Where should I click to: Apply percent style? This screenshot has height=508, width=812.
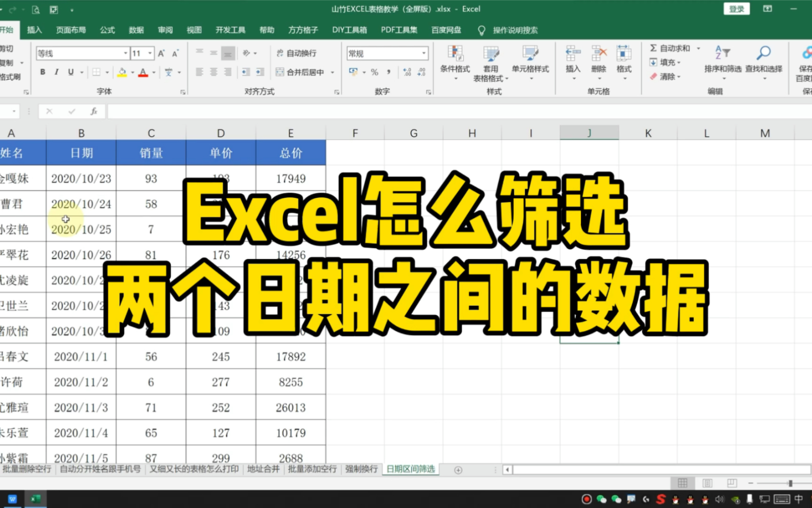pos(375,72)
